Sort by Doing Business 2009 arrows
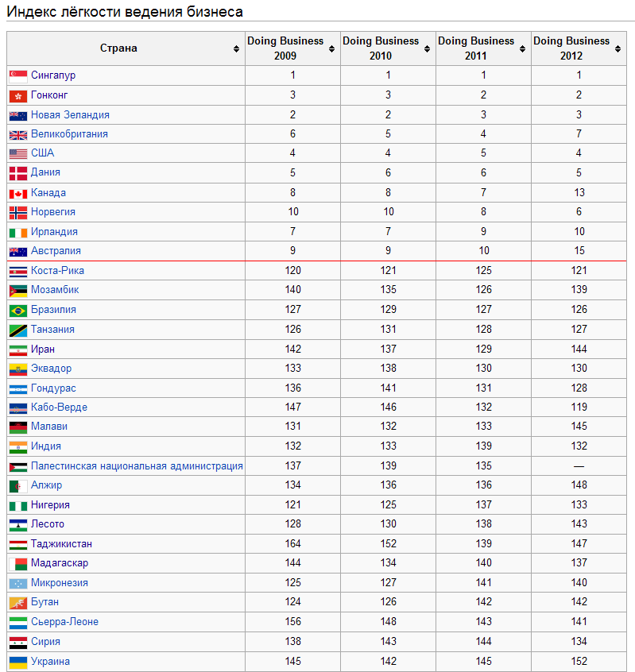This screenshot has width=635, height=672. (331, 49)
